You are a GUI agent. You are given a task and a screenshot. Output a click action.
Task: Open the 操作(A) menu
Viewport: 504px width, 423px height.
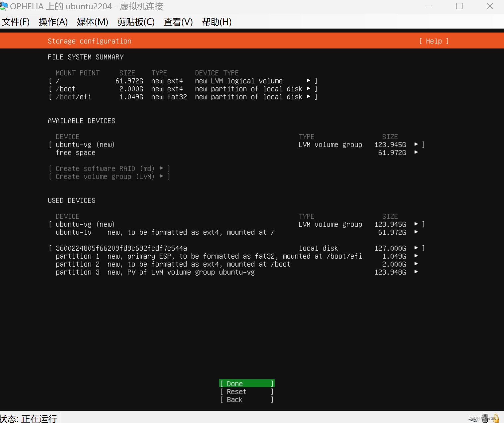click(x=53, y=22)
